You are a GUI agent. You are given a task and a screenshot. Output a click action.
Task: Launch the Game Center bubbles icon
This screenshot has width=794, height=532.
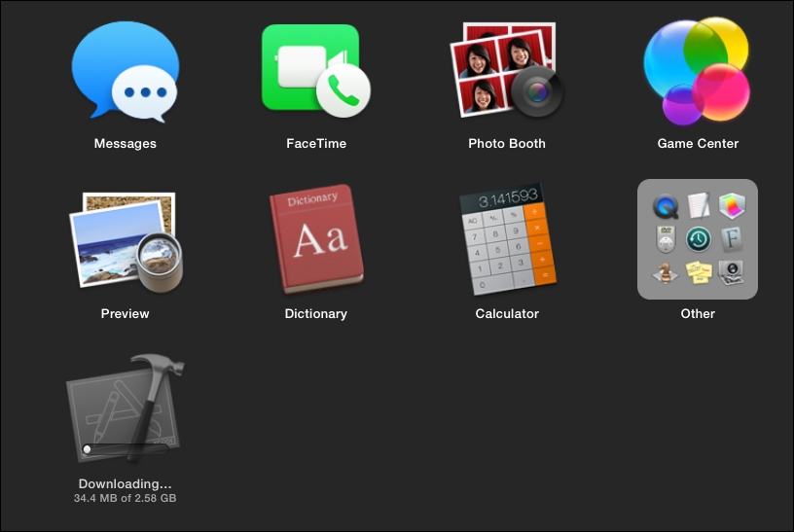(x=698, y=71)
